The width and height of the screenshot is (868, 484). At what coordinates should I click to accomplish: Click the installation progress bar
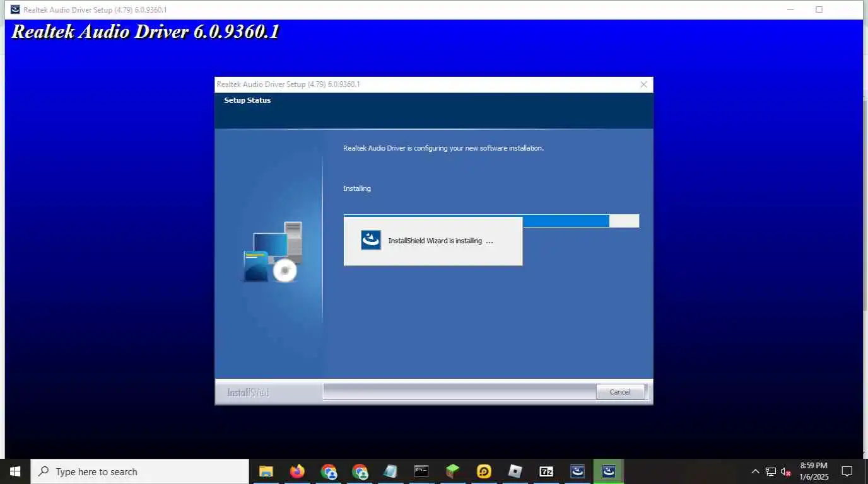491,221
